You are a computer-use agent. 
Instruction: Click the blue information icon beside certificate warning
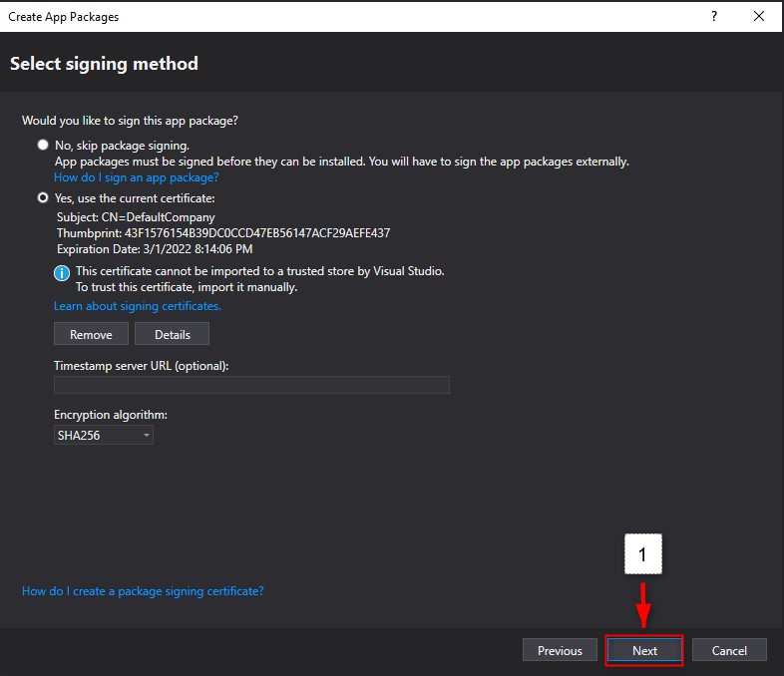62,273
